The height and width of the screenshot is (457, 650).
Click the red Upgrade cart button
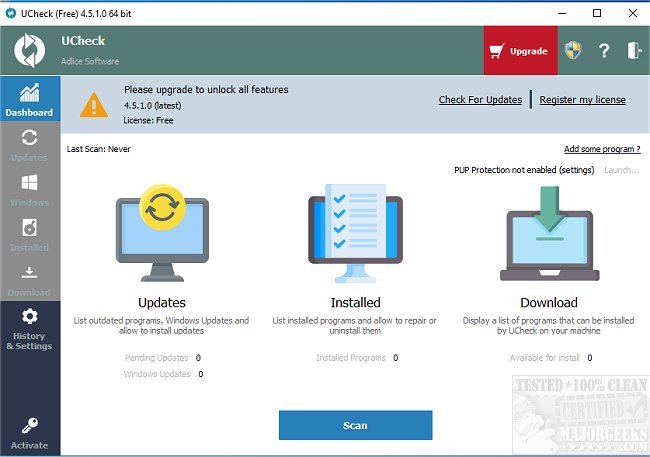[520, 51]
